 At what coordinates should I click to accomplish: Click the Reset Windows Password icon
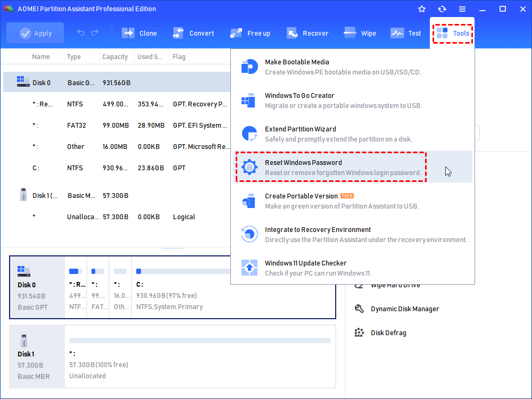249,167
